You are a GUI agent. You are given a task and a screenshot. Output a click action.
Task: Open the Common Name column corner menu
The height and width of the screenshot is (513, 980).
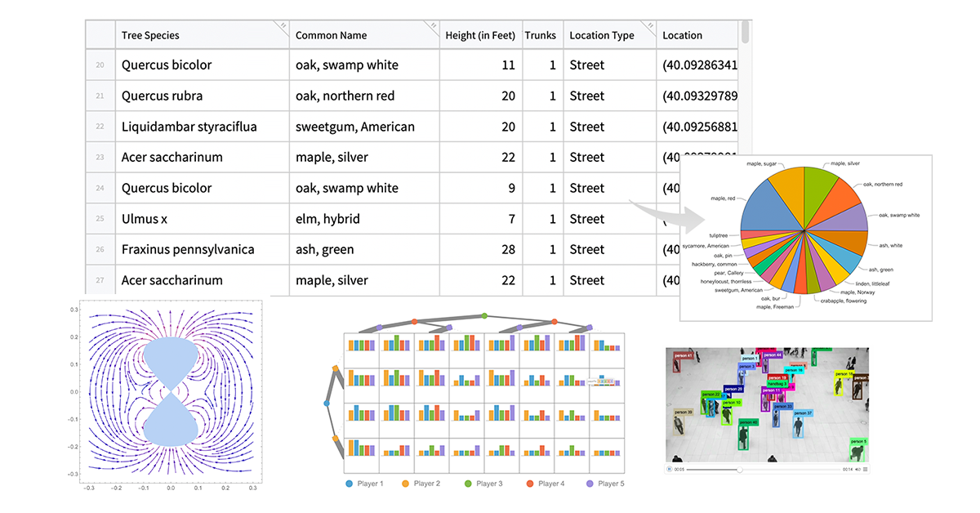pyautogui.click(x=433, y=26)
